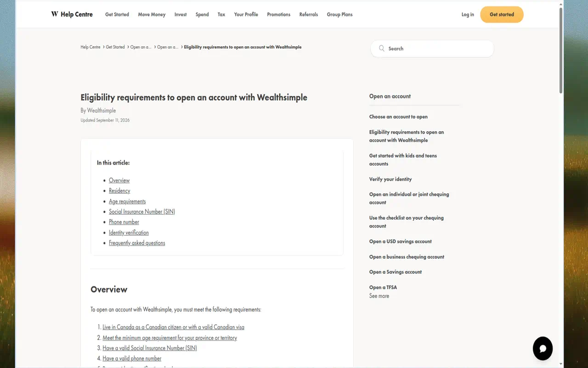
Task: Open the Spend nav menu
Action: [x=202, y=14]
